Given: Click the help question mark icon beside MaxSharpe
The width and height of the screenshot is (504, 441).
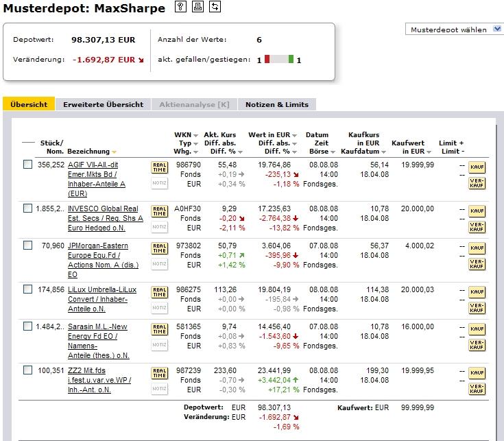Looking at the screenshot, I should pos(180,8).
